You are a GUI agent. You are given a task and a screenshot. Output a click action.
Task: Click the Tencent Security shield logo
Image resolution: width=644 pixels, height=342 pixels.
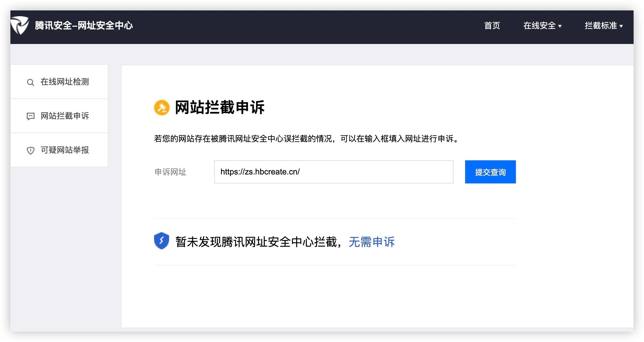click(x=20, y=25)
